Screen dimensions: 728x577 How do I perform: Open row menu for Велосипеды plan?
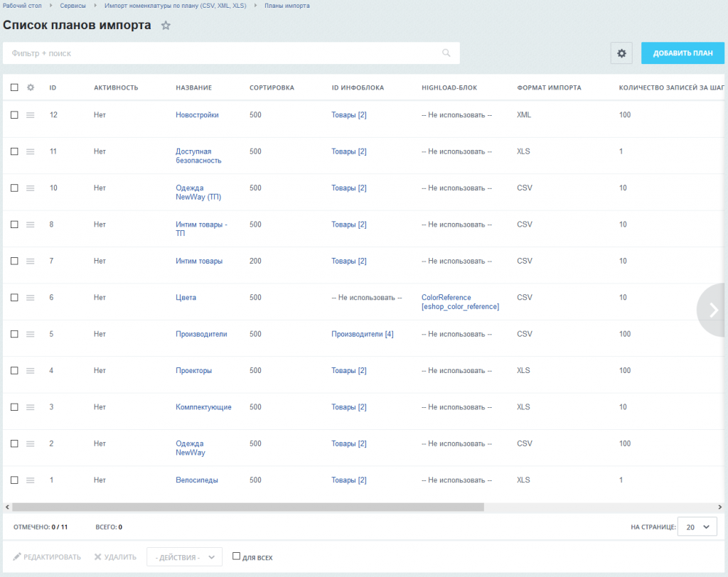point(30,480)
